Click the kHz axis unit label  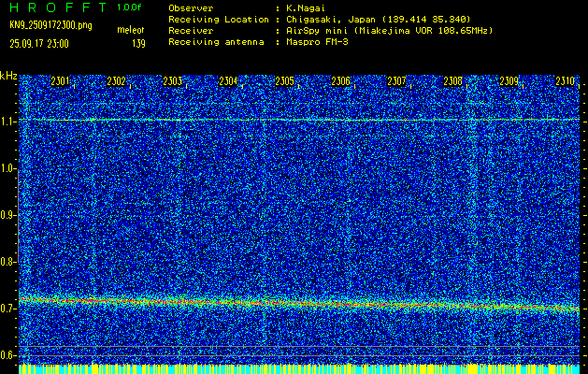[x=8, y=76]
